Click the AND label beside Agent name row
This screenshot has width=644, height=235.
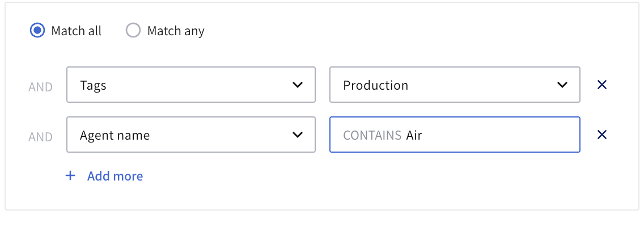(41, 137)
